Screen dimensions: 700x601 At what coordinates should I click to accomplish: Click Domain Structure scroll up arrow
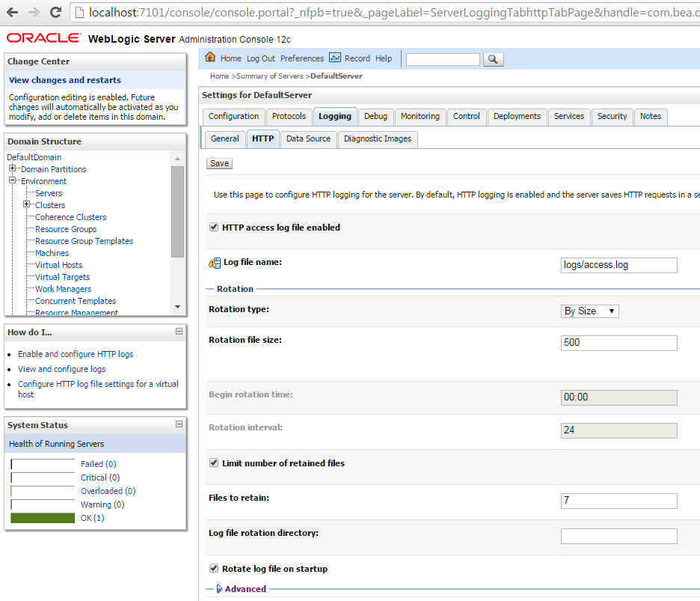178,159
